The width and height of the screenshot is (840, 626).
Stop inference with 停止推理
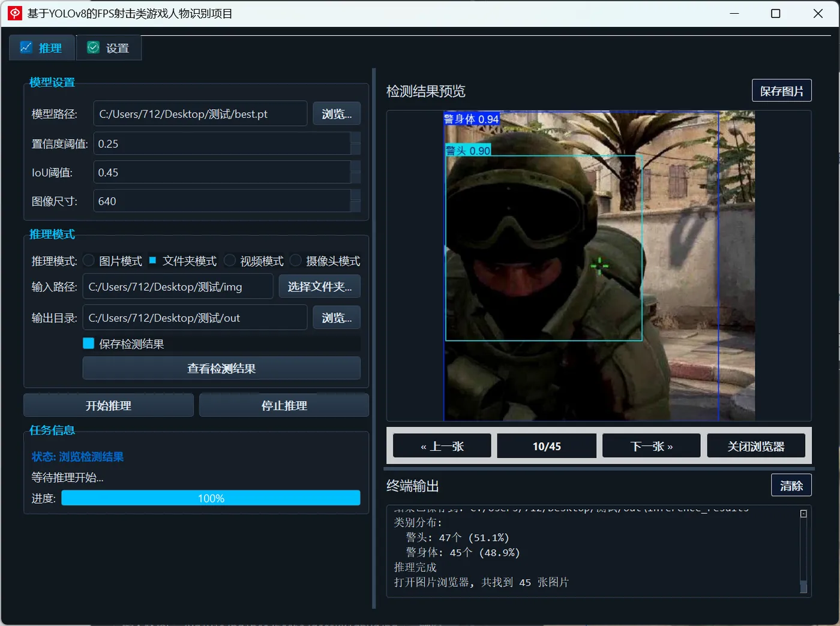[x=284, y=405]
